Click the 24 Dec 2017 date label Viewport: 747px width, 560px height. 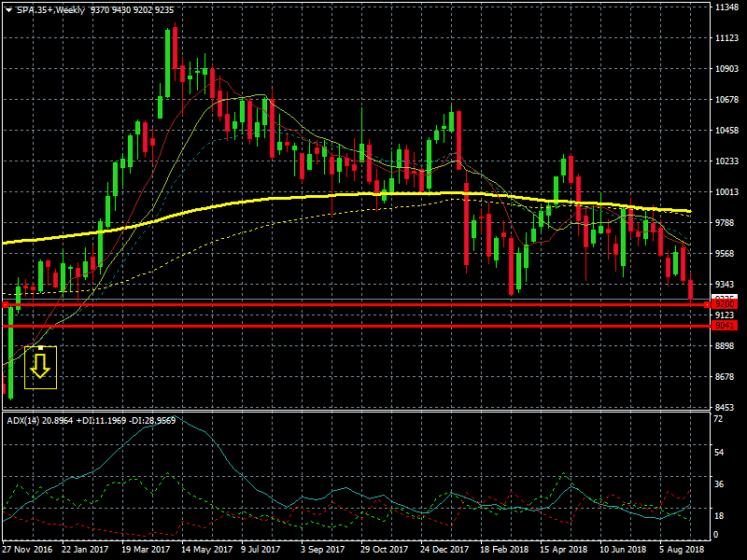click(x=444, y=551)
